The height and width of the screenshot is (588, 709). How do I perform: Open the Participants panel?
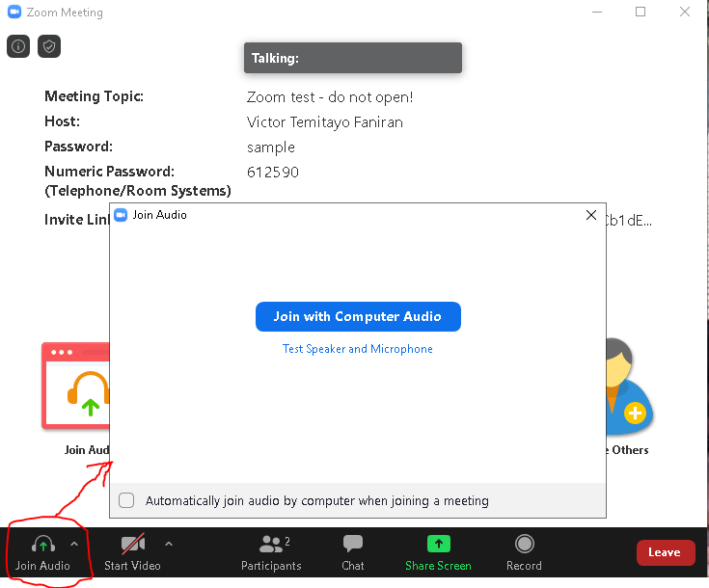(x=271, y=545)
